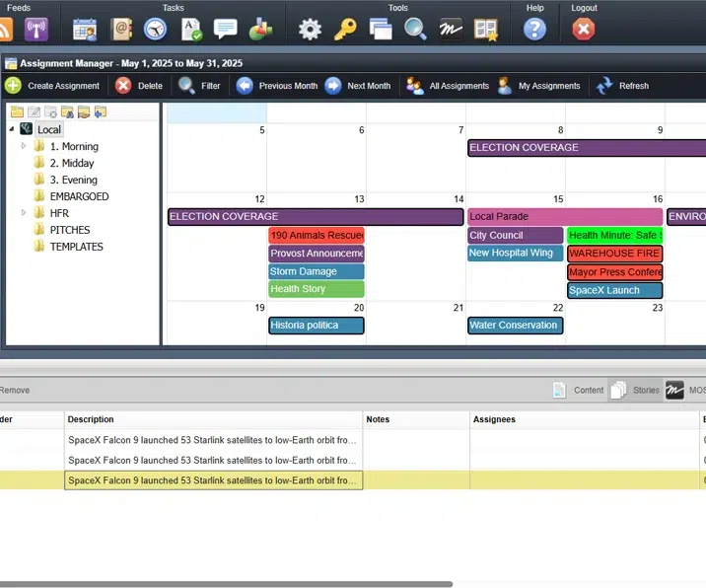706x588 pixels.
Task: Click the new folder icon above tree
Action: 17,111
